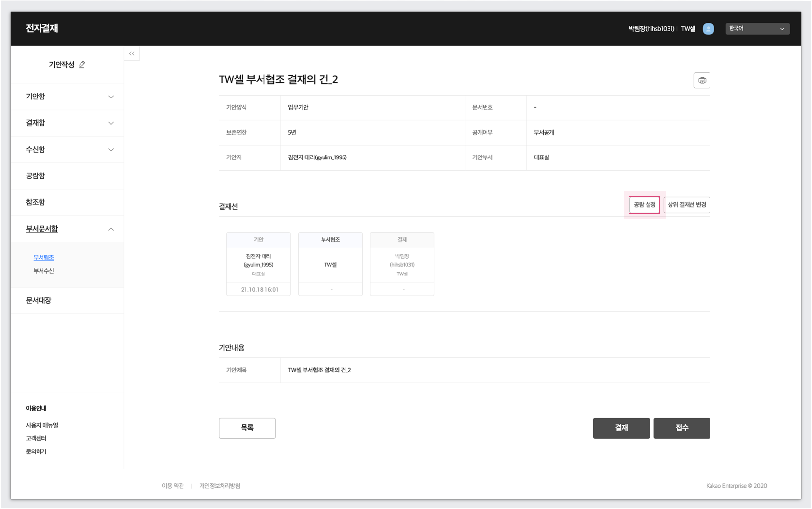Viewport: 812px width, 509px height.
Task: Go to 부서수신 submenu item
Action: point(43,271)
